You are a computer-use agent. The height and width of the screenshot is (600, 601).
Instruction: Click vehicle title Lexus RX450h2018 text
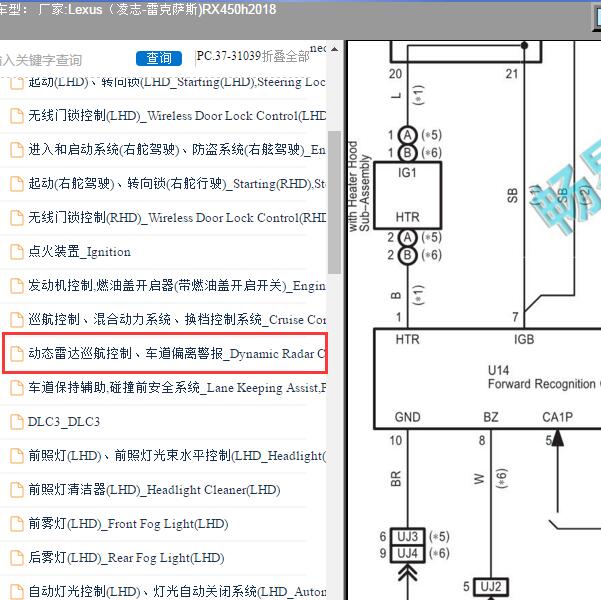pos(172,9)
